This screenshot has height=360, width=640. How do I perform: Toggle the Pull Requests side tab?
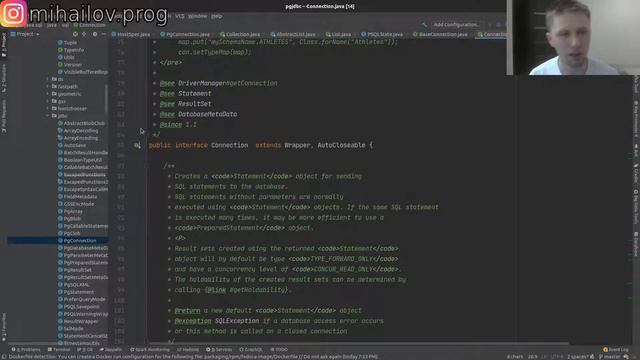[x=4, y=116]
